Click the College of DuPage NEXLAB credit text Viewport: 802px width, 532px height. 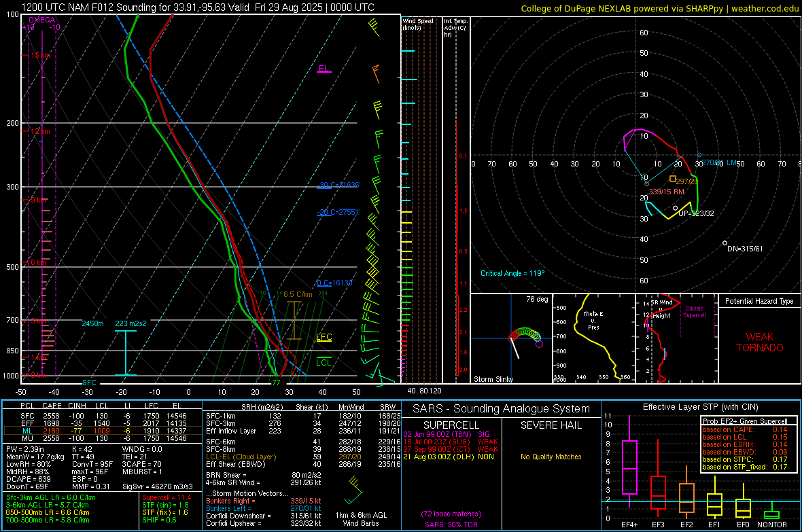coord(660,8)
